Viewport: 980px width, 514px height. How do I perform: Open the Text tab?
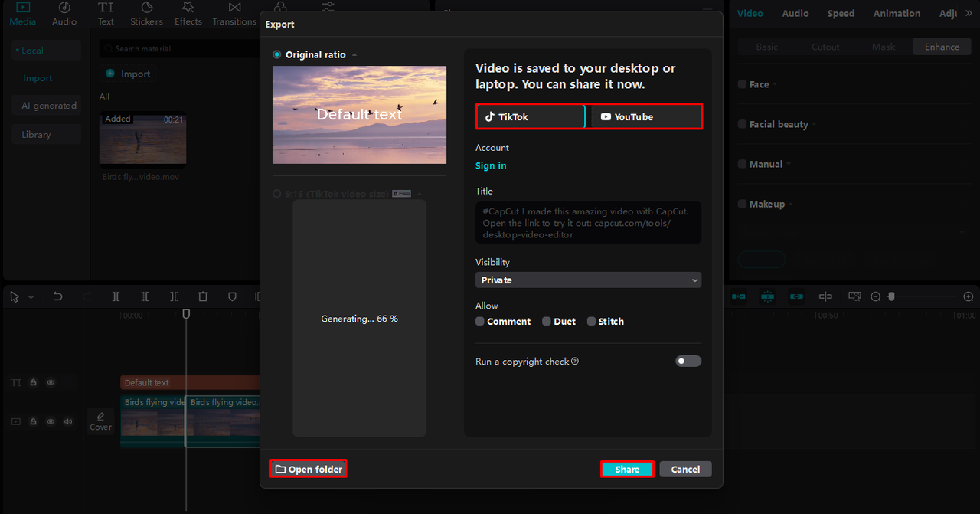106,14
